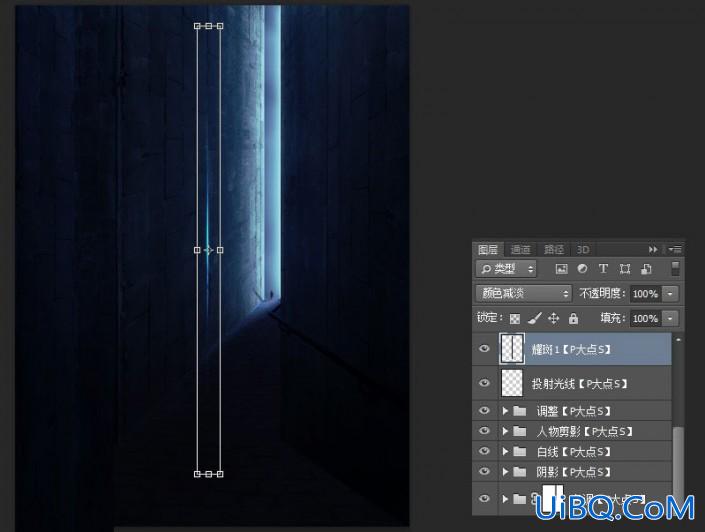Open the 填充 fill slider arrow
Image resolution: width=705 pixels, height=532 pixels.
point(670,318)
